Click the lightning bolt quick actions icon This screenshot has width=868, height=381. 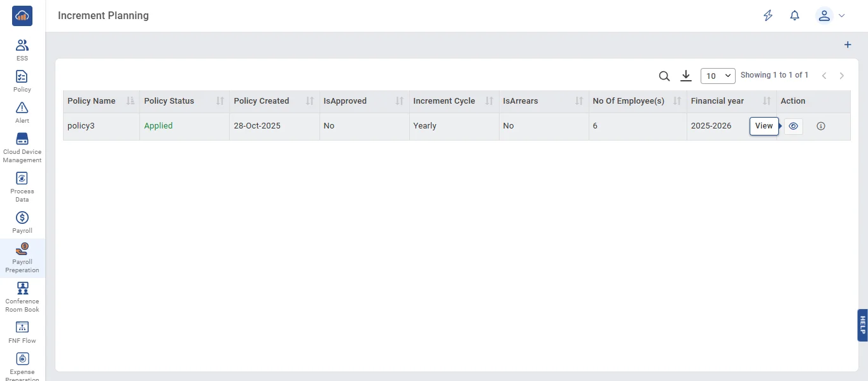point(768,16)
